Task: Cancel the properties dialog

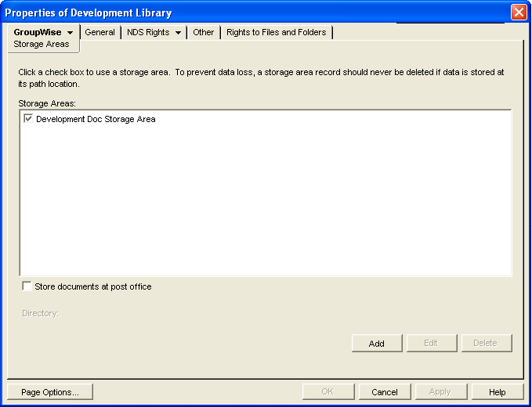Action: tap(385, 392)
